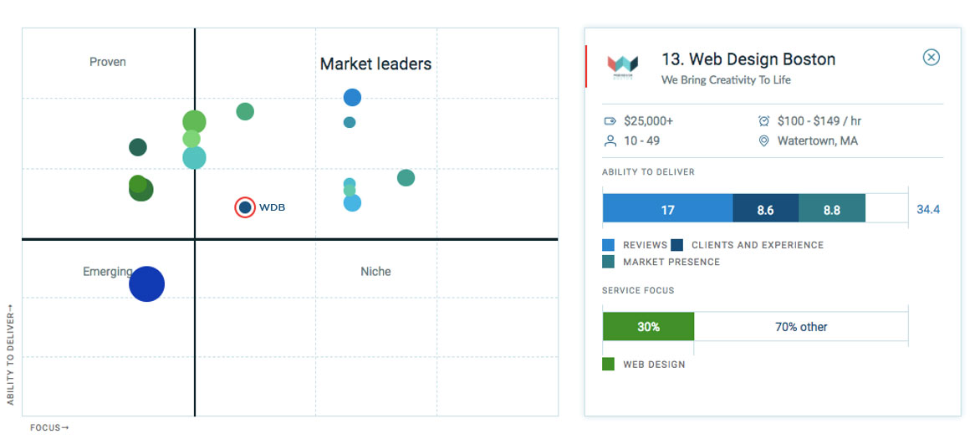Click the teal bubble farthest right
This screenshot has width=980, height=444.
[406, 177]
